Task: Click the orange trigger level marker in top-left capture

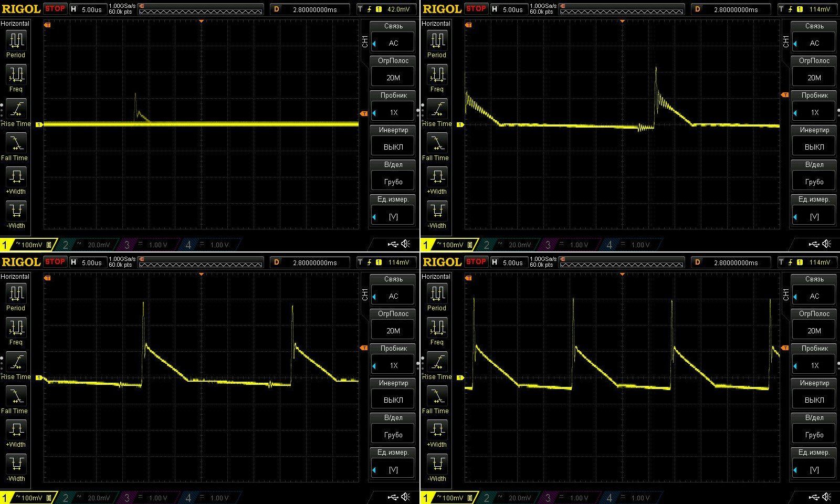Action: click(363, 114)
